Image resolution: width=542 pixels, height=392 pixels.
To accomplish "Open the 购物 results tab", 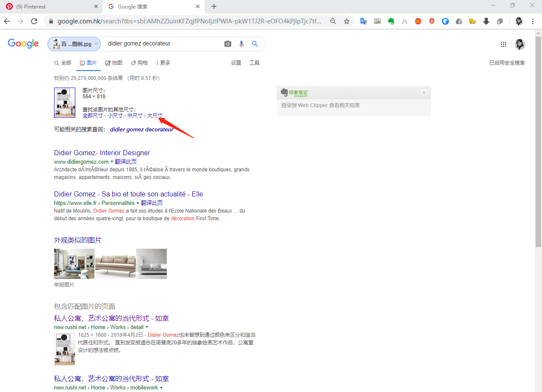I will tap(140, 63).
